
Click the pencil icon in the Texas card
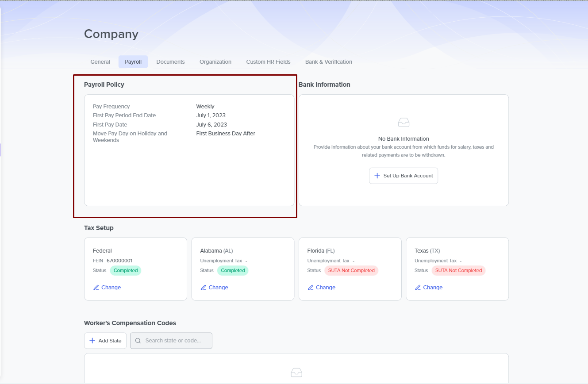[418, 288]
